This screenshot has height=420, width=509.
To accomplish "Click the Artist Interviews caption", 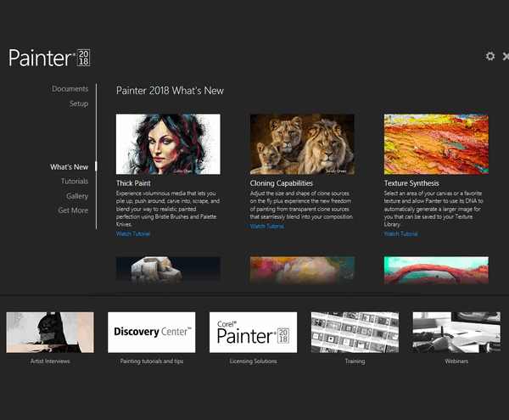I will click(x=50, y=361).
